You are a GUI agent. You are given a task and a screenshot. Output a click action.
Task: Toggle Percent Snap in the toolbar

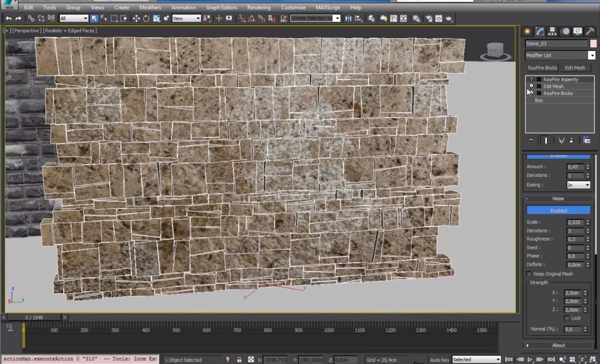261,18
